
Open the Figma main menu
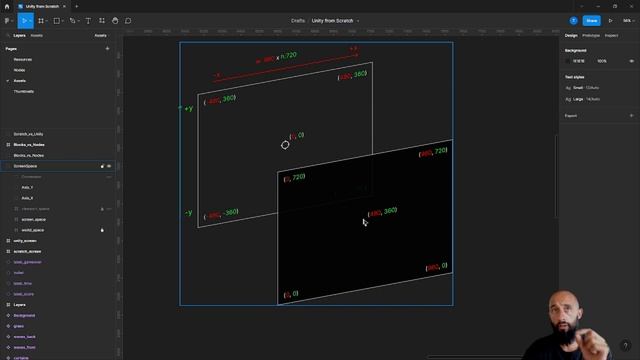[7, 20]
